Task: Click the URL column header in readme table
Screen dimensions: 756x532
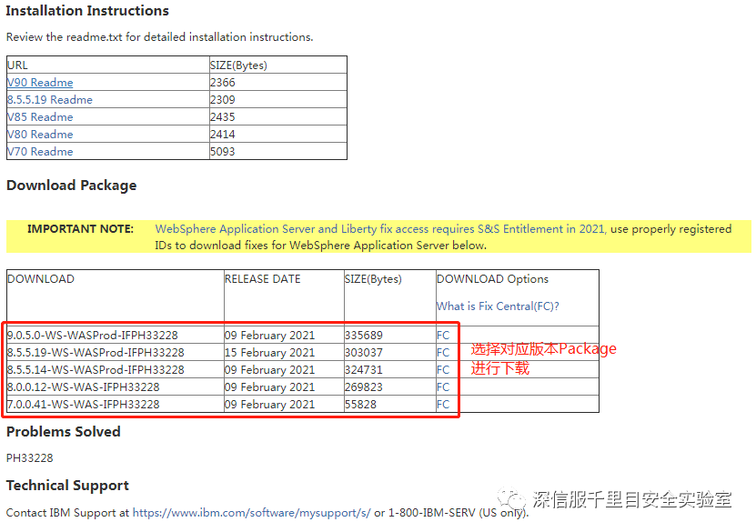Action: (x=17, y=65)
